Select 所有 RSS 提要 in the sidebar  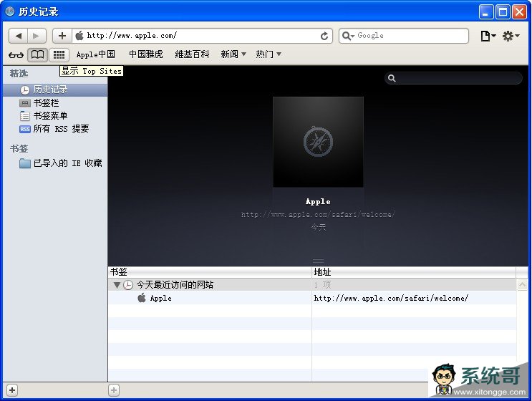click(x=55, y=129)
